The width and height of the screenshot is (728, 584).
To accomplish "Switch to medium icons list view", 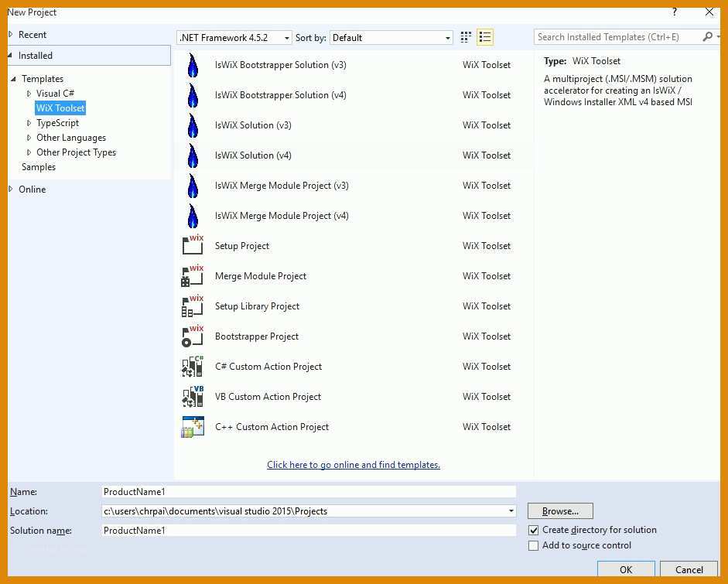I will 485,37.
